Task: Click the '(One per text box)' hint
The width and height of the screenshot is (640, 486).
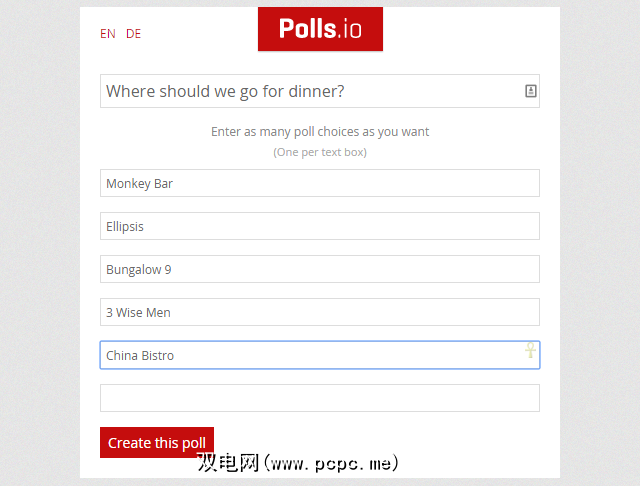Action: click(320, 152)
